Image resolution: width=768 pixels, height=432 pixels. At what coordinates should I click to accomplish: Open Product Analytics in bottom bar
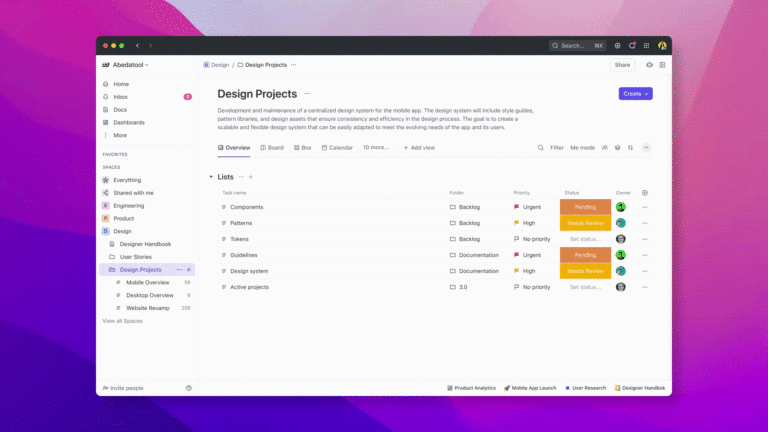point(471,388)
